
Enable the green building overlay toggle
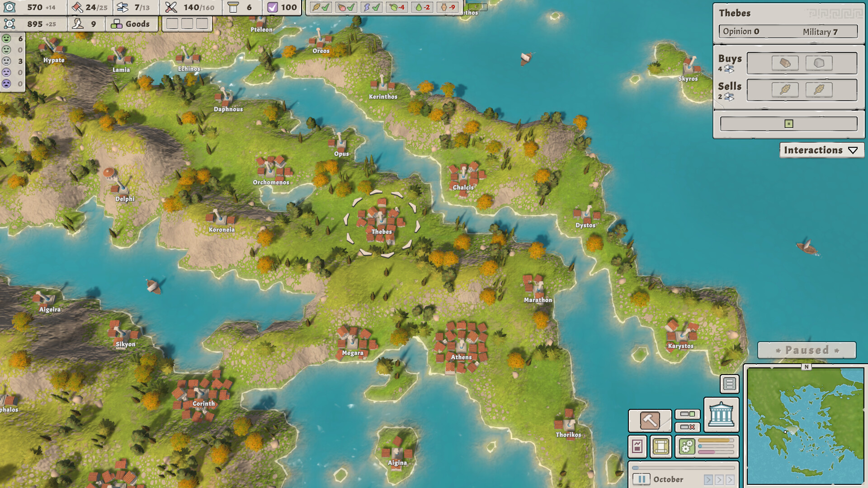coord(688,414)
